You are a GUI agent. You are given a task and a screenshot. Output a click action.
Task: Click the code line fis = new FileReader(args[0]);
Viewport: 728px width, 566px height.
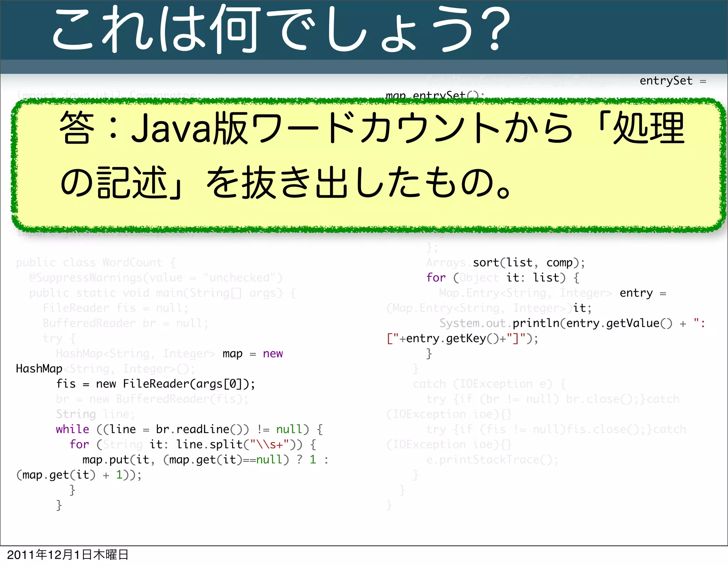coord(156,384)
